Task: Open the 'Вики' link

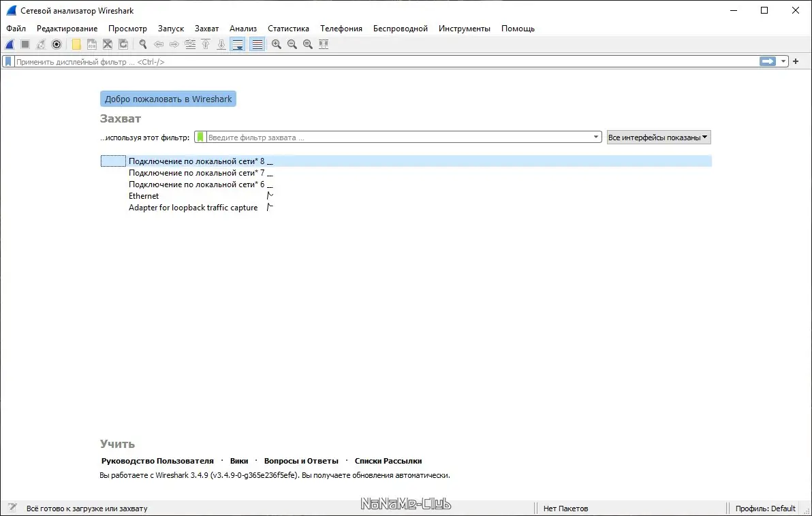Action: coord(239,461)
